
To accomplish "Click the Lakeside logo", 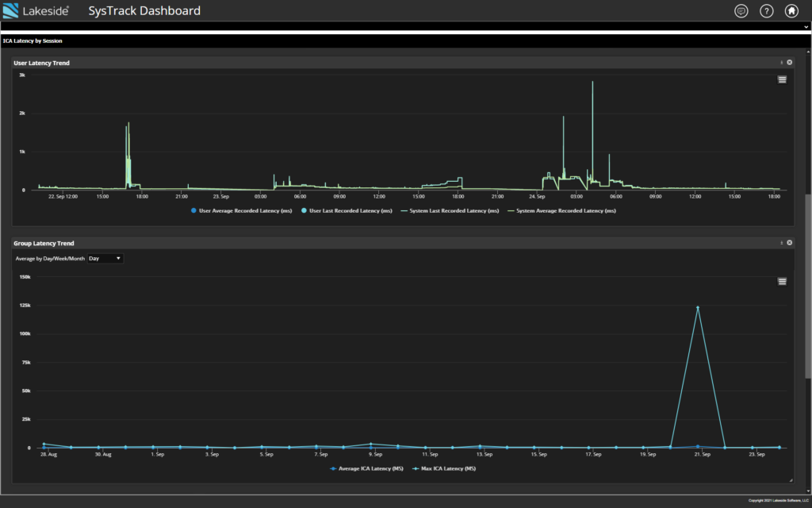I will (36, 11).
